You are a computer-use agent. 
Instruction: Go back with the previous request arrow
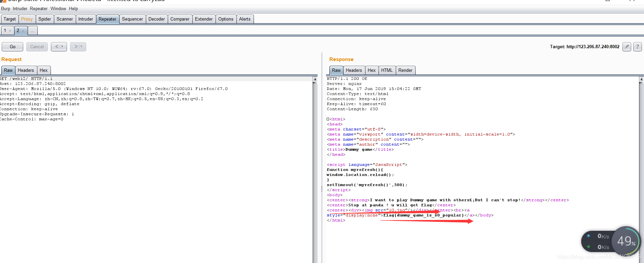coord(59,47)
